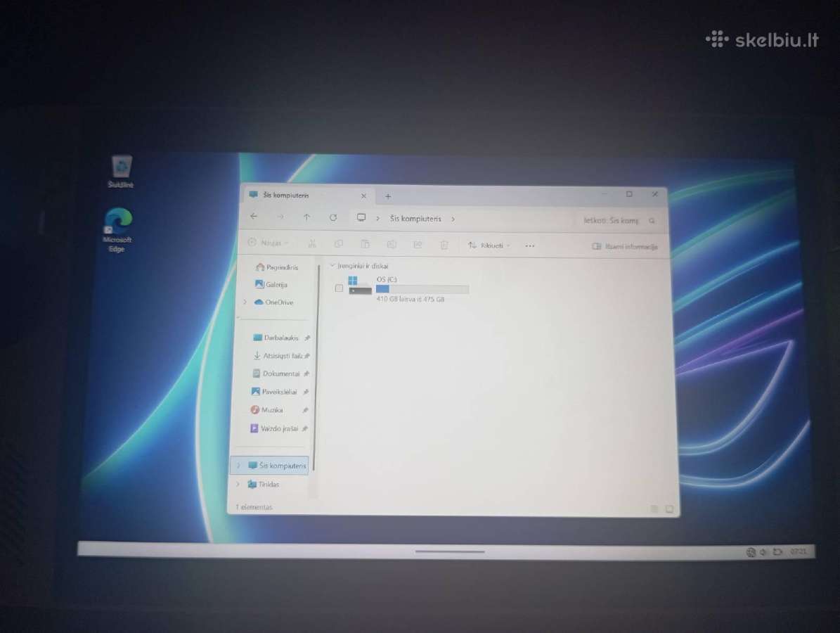Unpin Darbalaukis using its pin icon
Viewport: 840px width, 633px height.
(x=307, y=338)
